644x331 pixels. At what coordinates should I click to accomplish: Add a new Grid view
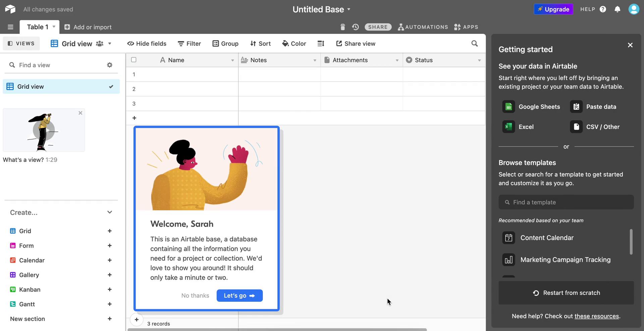point(109,231)
